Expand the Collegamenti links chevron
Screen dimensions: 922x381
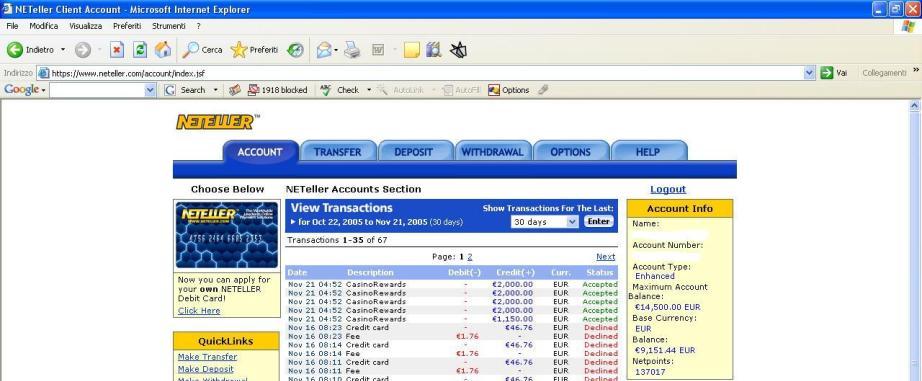click(916, 71)
